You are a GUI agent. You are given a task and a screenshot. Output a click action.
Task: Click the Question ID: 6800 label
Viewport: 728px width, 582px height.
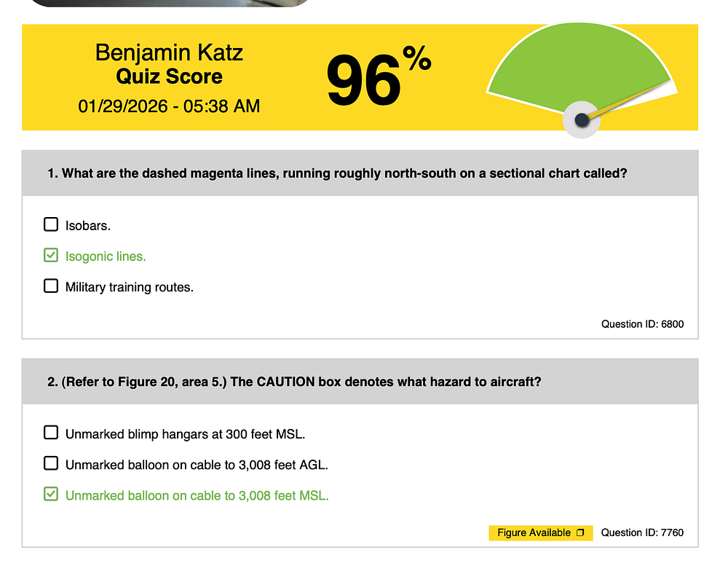pyautogui.click(x=642, y=324)
